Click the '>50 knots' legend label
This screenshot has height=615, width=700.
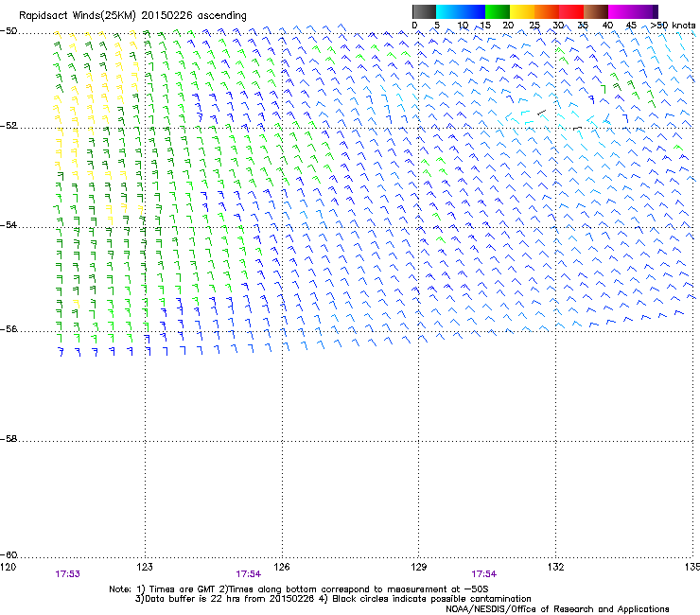click(673, 25)
